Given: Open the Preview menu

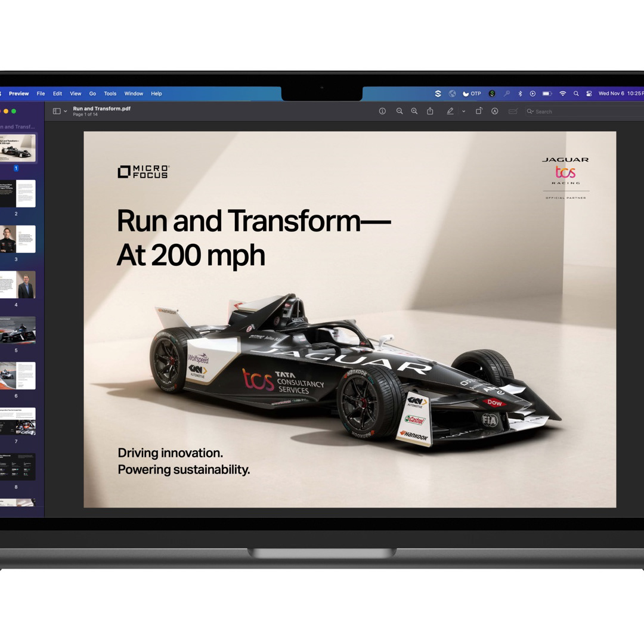Looking at the screenshot, I should pyautogui.click(x=19, y=94).
